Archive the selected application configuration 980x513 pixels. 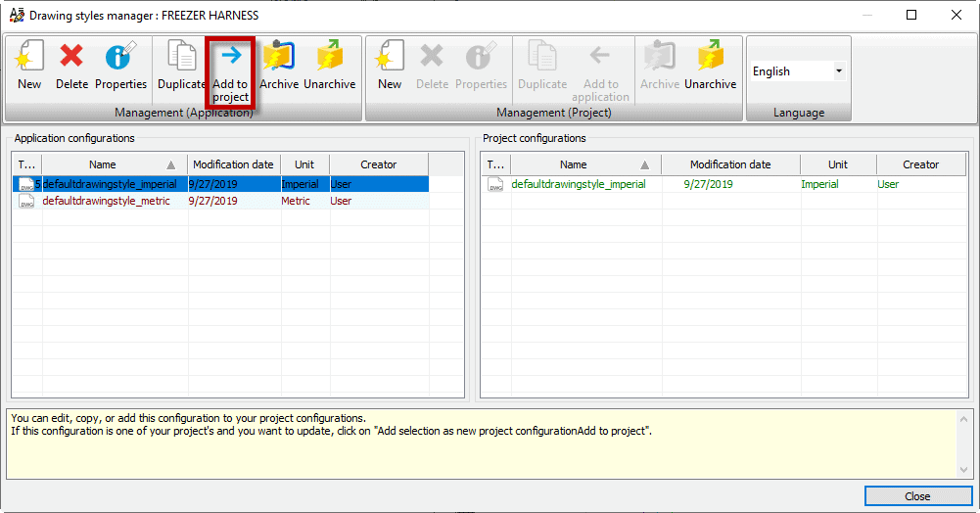tap(279, 67)
